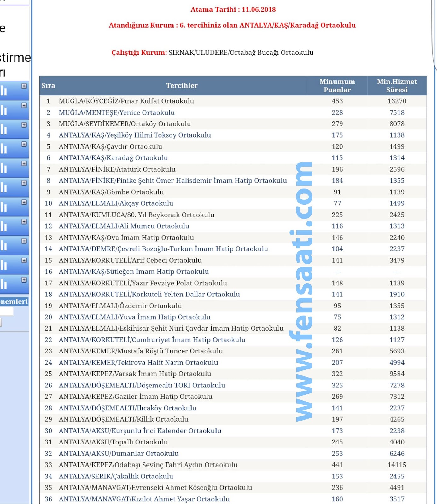Select ANTALYA/KAŞ/Sütleğen İmam Hatip Ortaokulu

233,272
